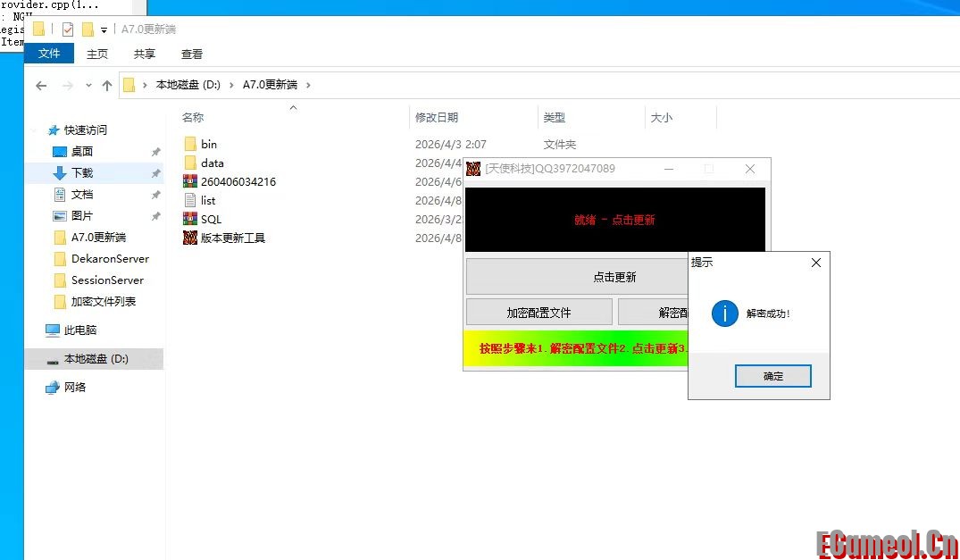Open the 文件 menu
The width and height of the screenshot is (960, 560).
tap(49, 53)
